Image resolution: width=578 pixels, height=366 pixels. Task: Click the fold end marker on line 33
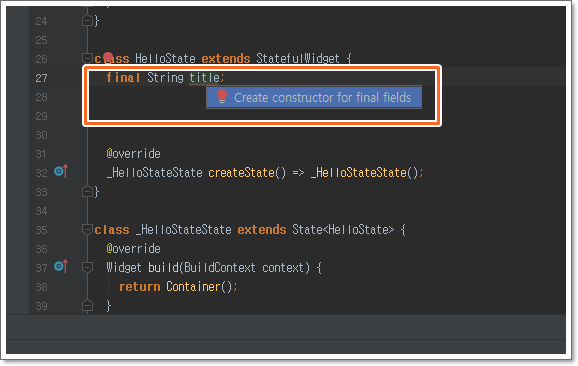87,191
